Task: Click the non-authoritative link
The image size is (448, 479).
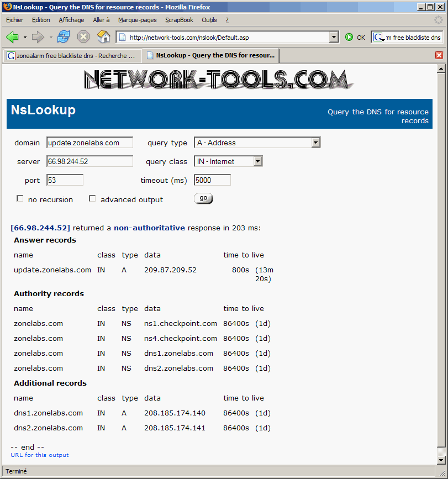Action: (149, 228)
